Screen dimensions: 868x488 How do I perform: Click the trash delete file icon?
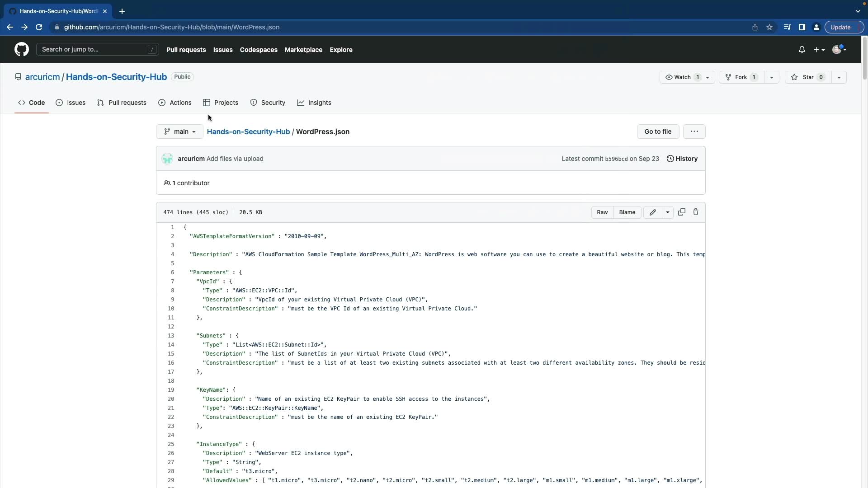696,212
